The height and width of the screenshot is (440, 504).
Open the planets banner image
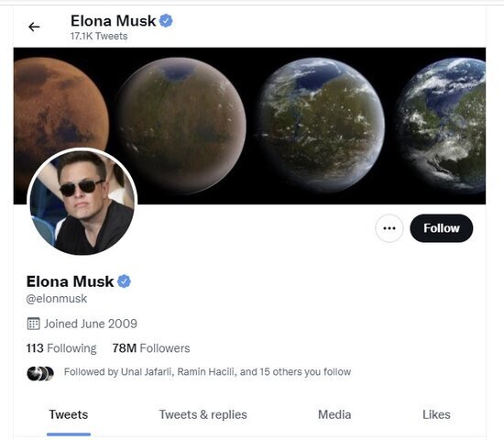[249, 126]
